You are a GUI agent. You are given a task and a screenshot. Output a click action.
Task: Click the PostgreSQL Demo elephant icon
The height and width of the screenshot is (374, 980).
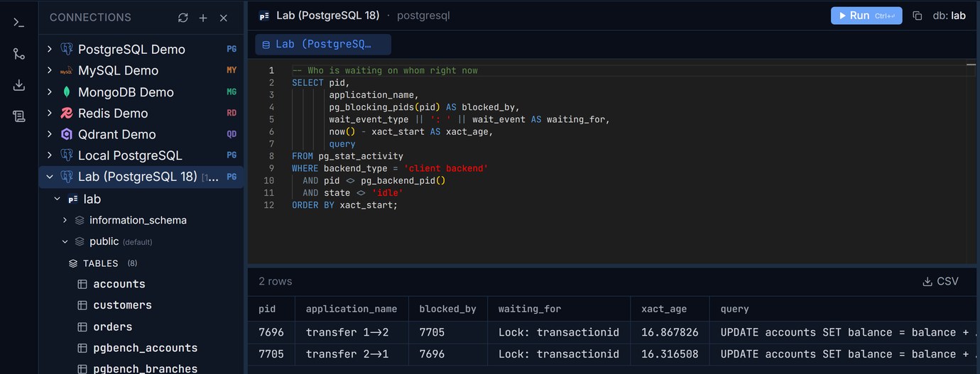pyautogui.click(x=67, y=49)
